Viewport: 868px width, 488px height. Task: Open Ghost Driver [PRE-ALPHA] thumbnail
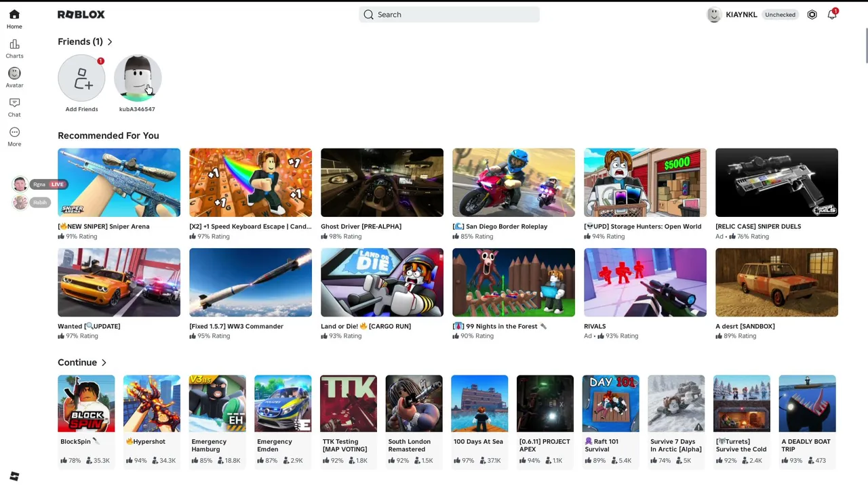coord(382,182)
